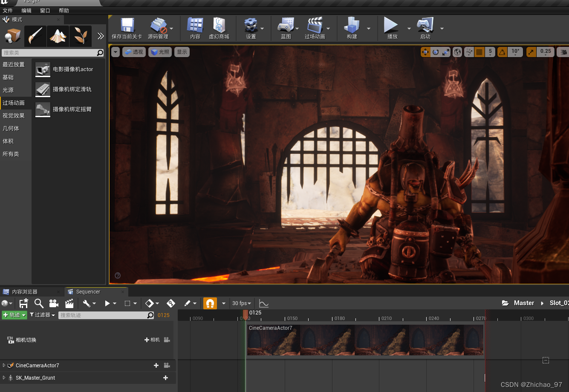Toggle Sequencer magnet snapping button

(x=210, y=303)
